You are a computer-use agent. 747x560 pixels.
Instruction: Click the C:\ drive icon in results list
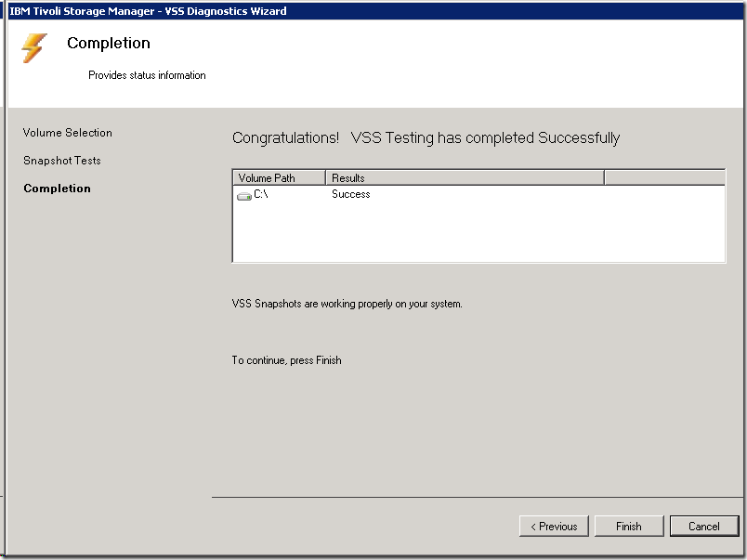click(244, 195)
